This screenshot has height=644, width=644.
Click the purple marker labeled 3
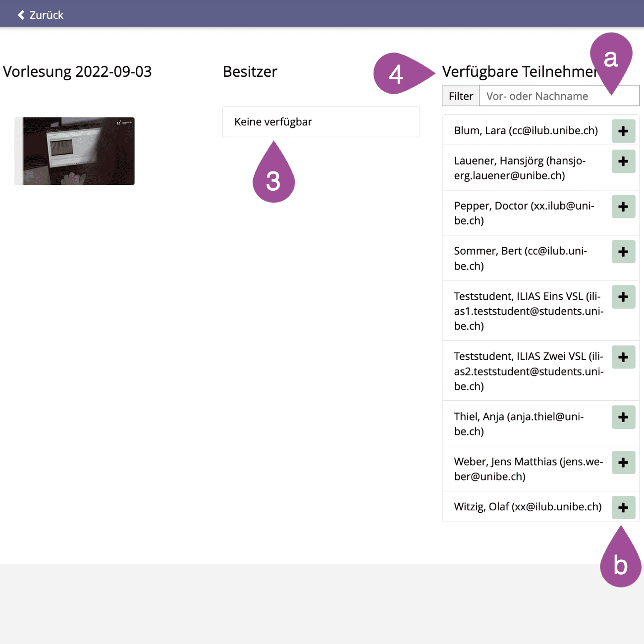click(x=273, y=179)
